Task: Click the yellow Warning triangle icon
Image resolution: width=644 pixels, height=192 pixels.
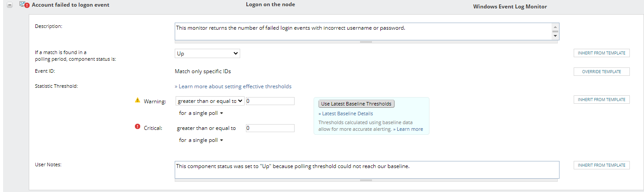Action: [x=137, y=101]
